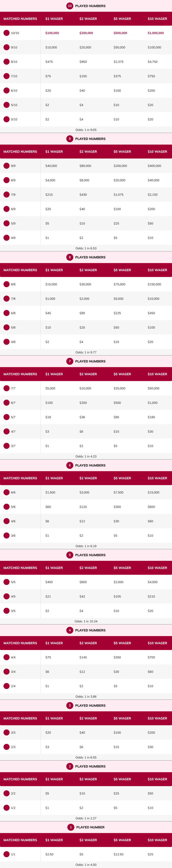172x868 pixels.
Task: Click the red dot next to 4/5
Action: tap(7, 596)
